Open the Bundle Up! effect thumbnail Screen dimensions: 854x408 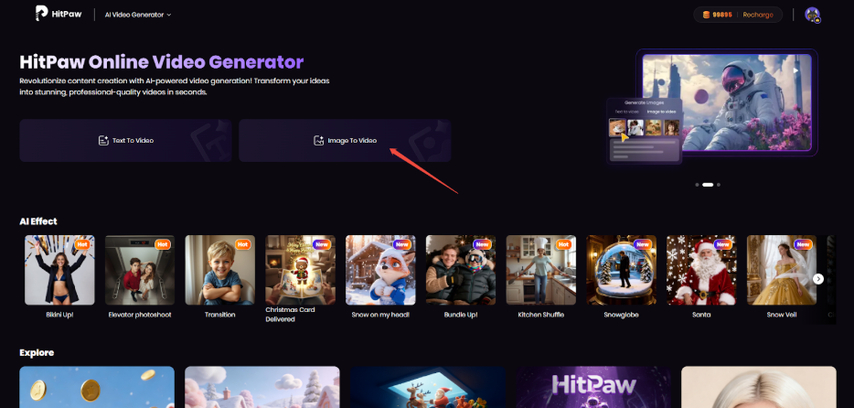[x=461, y=270]
